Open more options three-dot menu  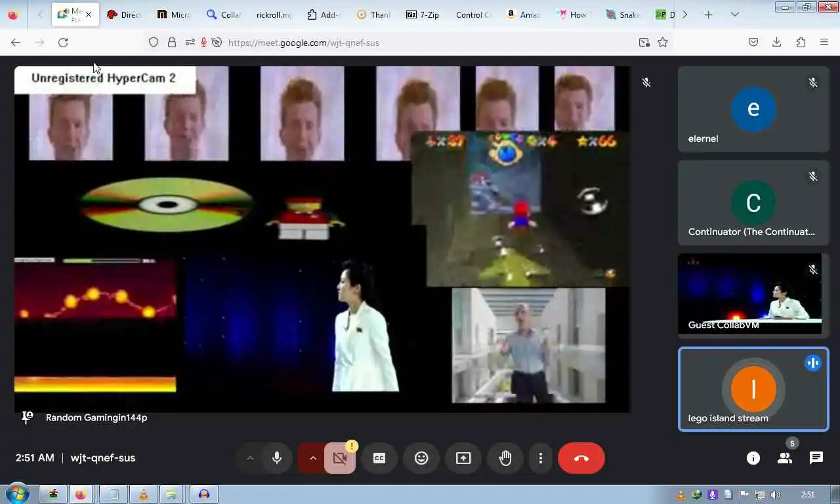541,458
